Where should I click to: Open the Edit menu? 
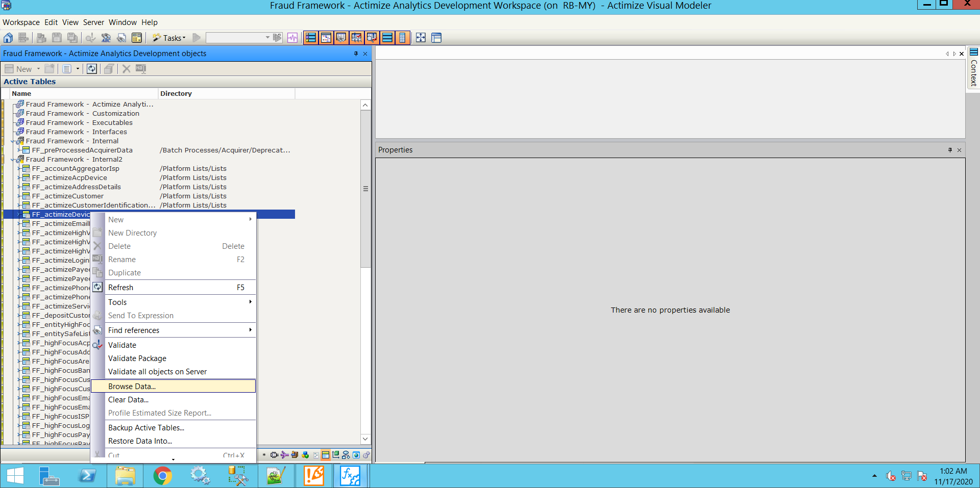(x=51, y=22)
